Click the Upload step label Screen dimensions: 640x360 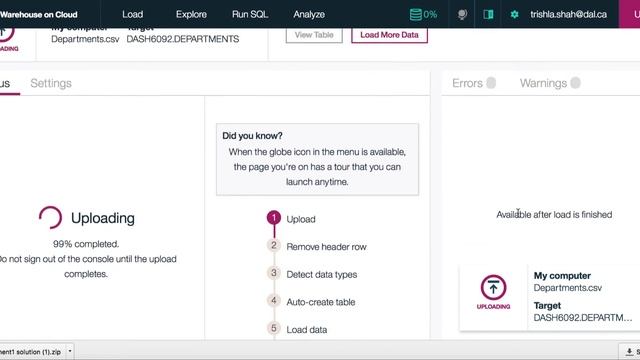click(x=301, y=219)
